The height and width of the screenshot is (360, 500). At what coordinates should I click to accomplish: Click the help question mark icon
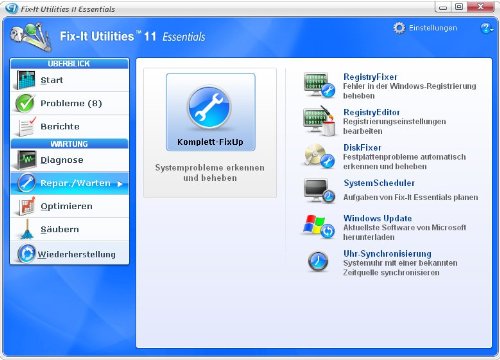(x=485, y=28)
